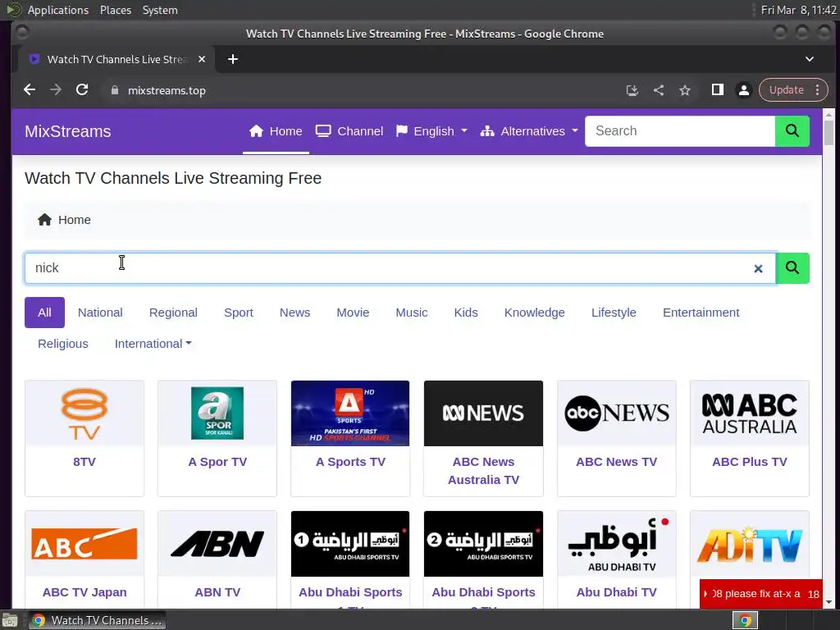The width and height of the screenshot is (840, 630).
Task: Filter channels by Entertainment
Action: pos(701,313)
